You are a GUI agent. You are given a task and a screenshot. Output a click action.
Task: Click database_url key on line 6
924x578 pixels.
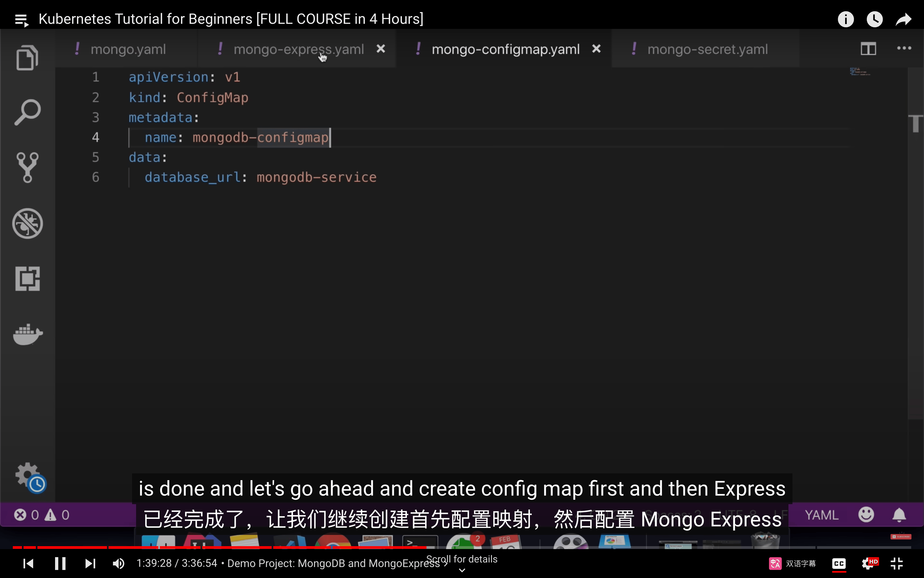coord(192,177)
